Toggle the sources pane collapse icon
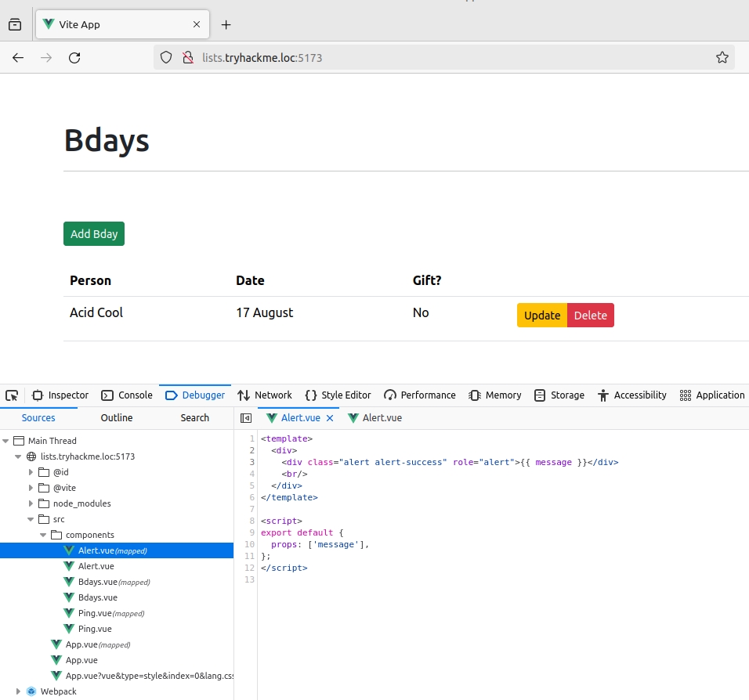Image resolution: width=749 pixels, height=700 pixels. click(x=246, y=418)
